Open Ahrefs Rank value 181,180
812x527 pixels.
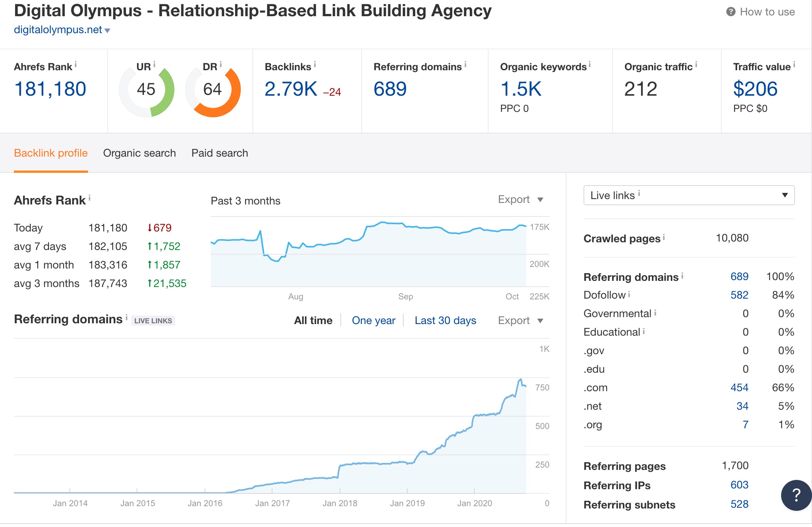(50, 89)
